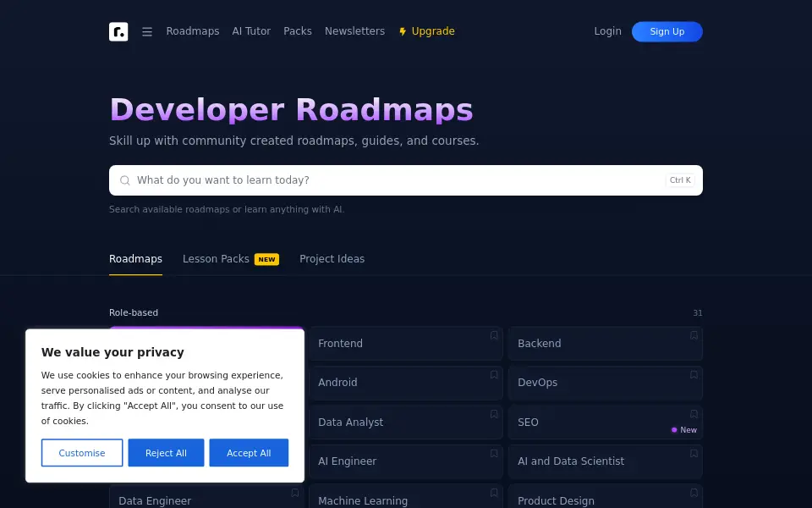
Task: Bookmark the AI Engineer roadmap
Action: coord(494,454)
